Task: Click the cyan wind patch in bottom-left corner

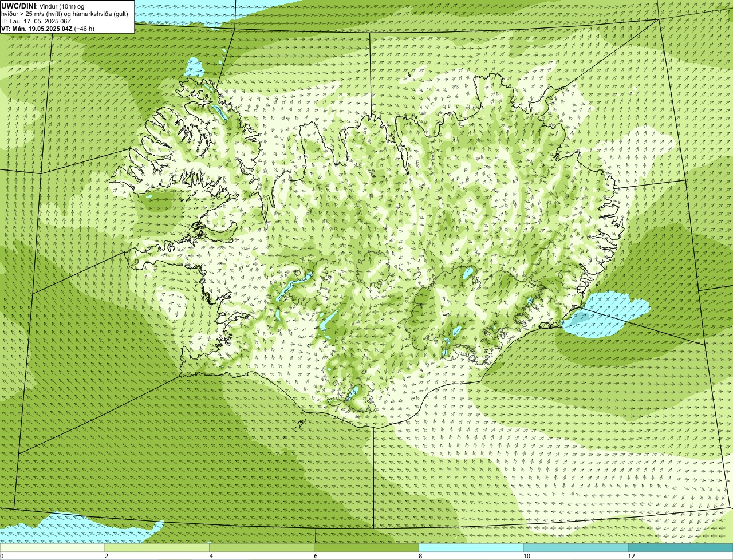Action: 80,529
